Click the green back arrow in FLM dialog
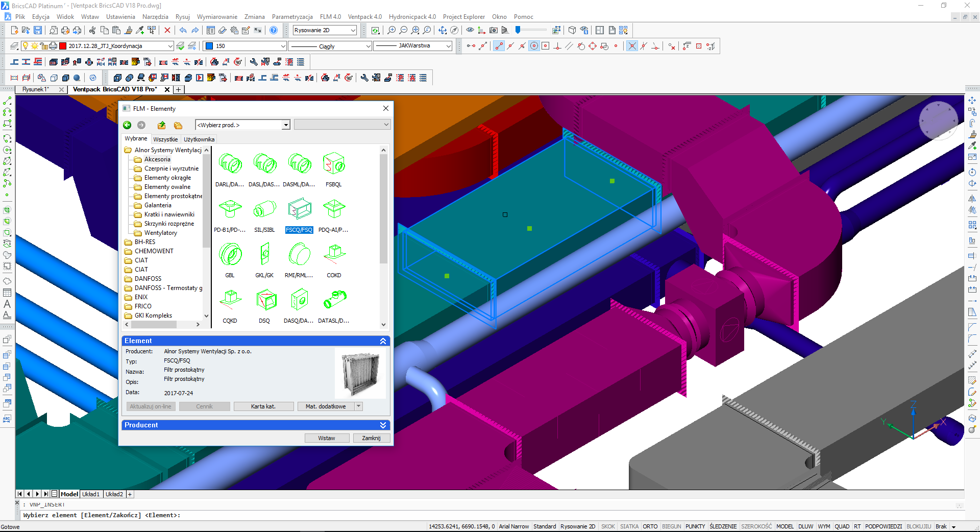Screen dimensions: 980x532 [x=127, y=125]
